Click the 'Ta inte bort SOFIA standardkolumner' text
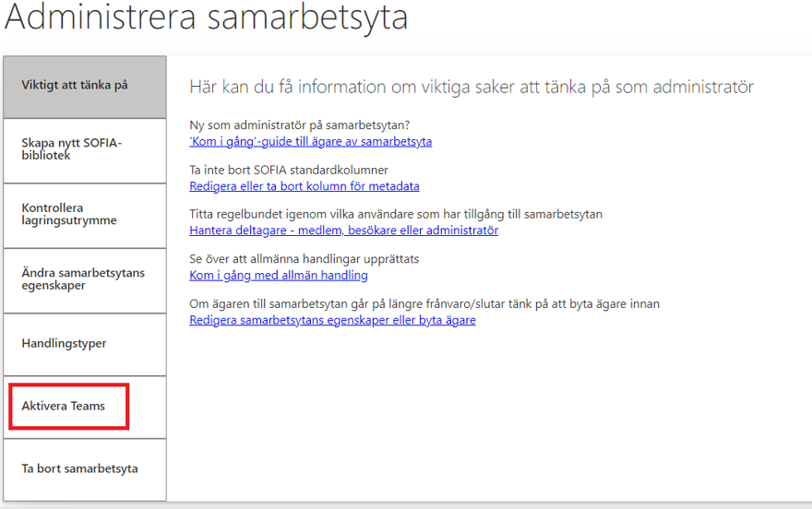 coord(289,171)
